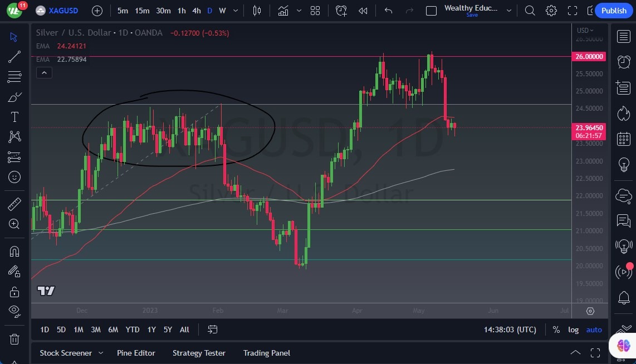Select the trend line drawing tool

[x=14, y=57]
